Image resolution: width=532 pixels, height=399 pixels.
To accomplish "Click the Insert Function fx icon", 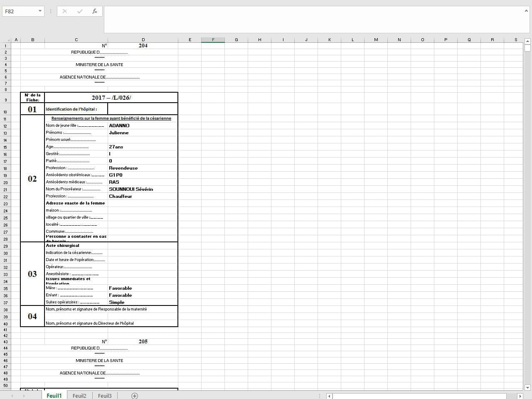I will click(95, 11).
